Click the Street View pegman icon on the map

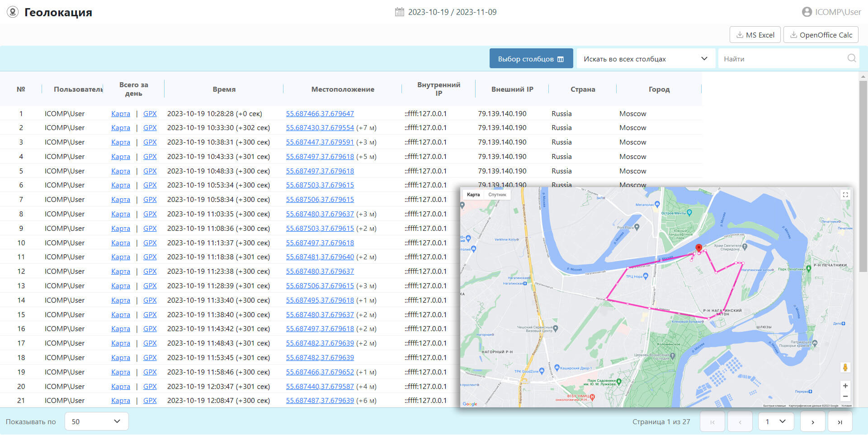(x=845, y=367)
